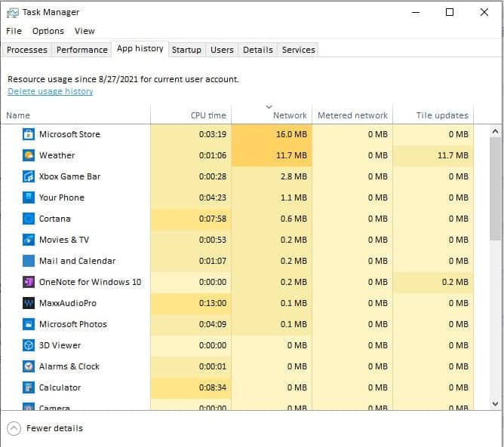Switch to the Details tab
This screenshot has height=447, width=504.
coord(258,50)
